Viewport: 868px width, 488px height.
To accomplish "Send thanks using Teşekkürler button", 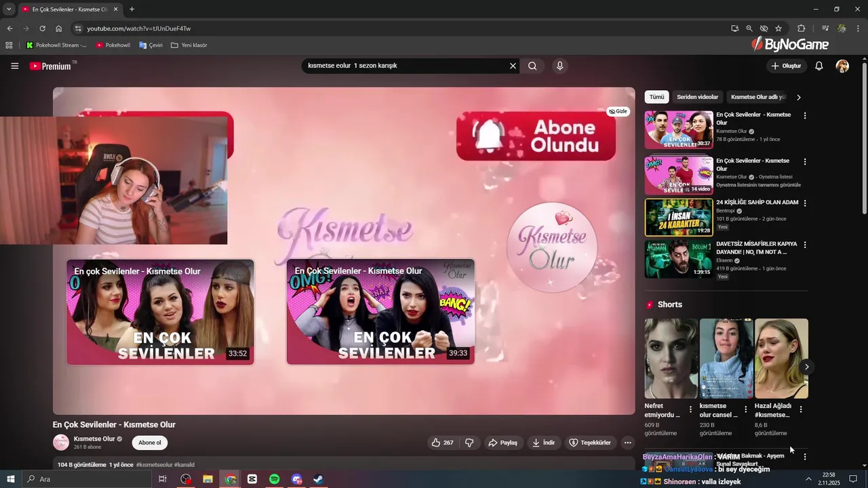I will pyautogui.click(x=590, y=443).
